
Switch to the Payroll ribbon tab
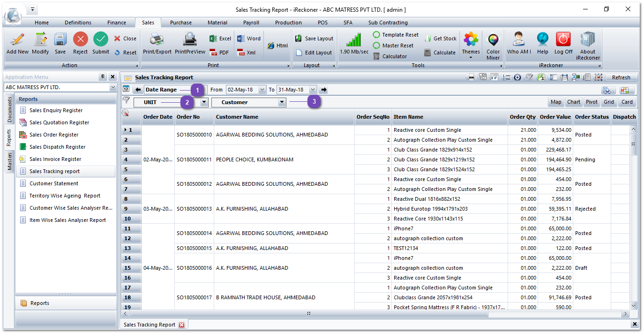251,22
